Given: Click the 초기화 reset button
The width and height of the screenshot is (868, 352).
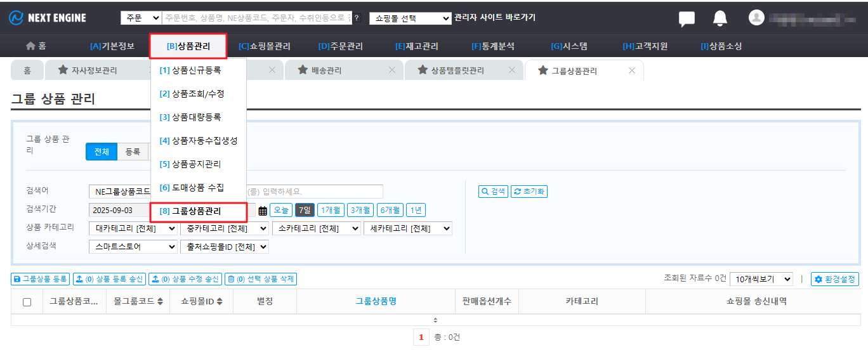Looking at the screenshot, I should point(529,191).
